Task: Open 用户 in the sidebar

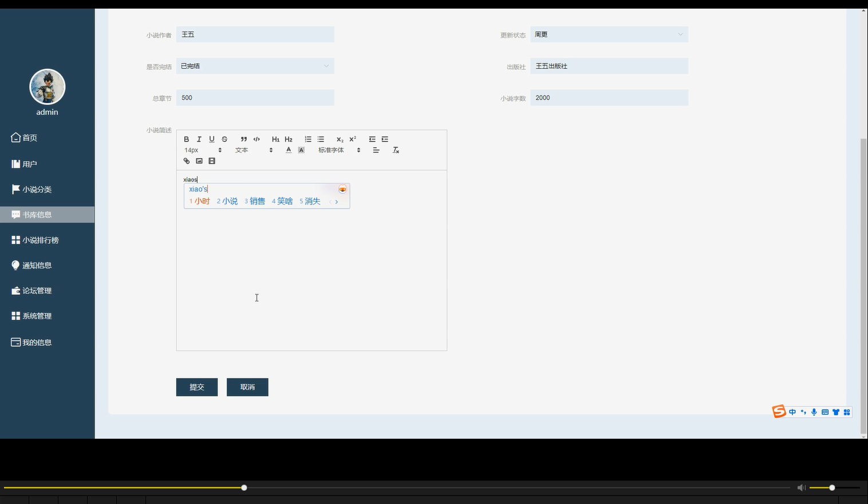Action: (47, 164)
